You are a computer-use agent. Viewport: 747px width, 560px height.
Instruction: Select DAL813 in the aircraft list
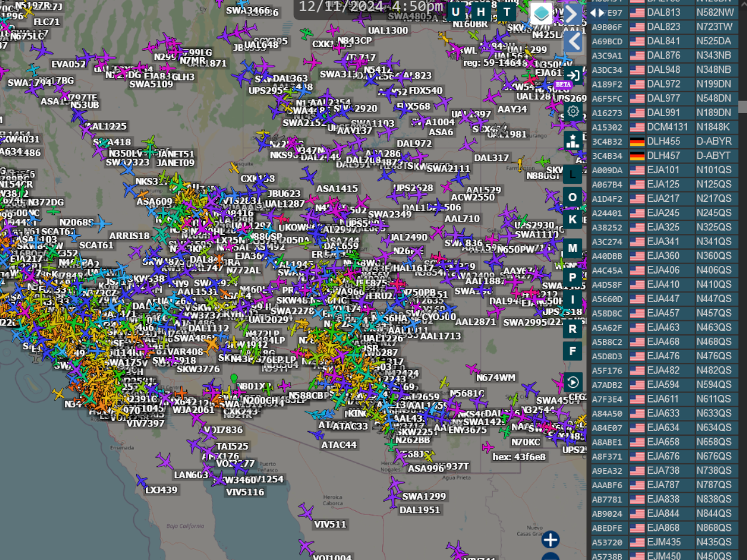664,12
